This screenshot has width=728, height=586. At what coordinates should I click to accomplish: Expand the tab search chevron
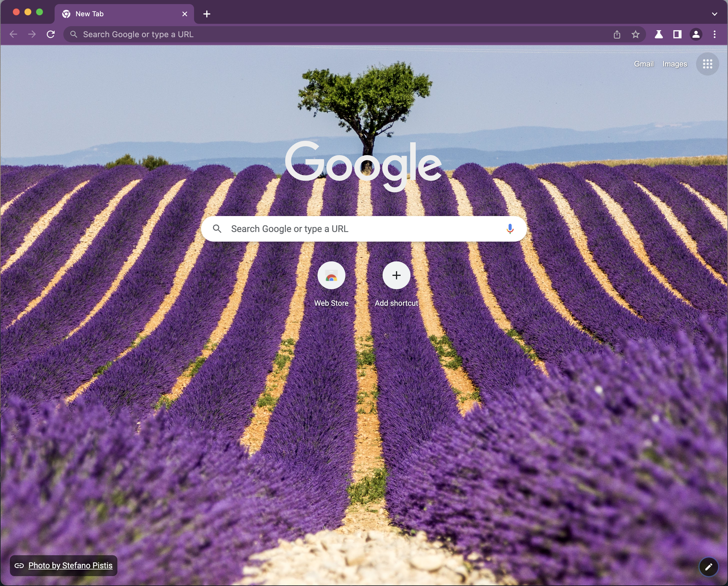714,14
